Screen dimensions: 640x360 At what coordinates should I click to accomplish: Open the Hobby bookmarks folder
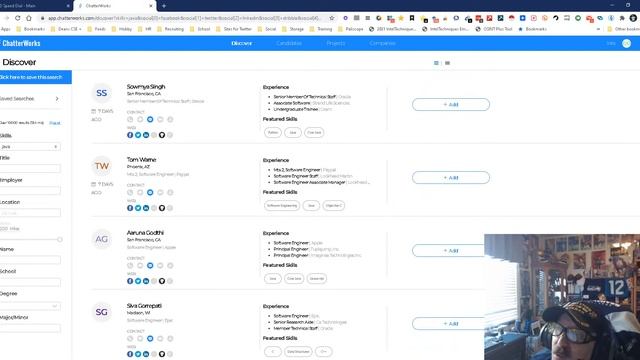pos(122,29)
